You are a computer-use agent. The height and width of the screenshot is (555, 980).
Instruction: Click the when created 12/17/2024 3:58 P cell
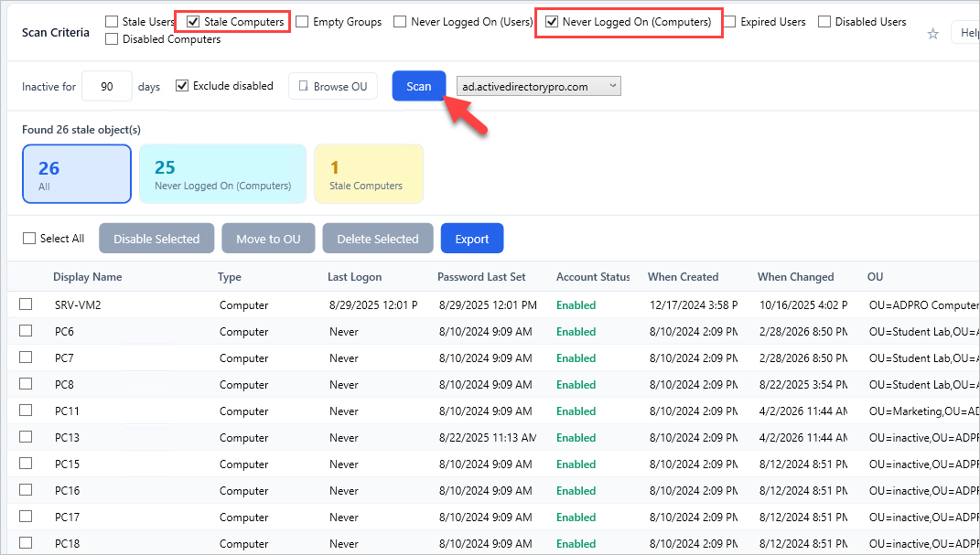pos(694,305)
